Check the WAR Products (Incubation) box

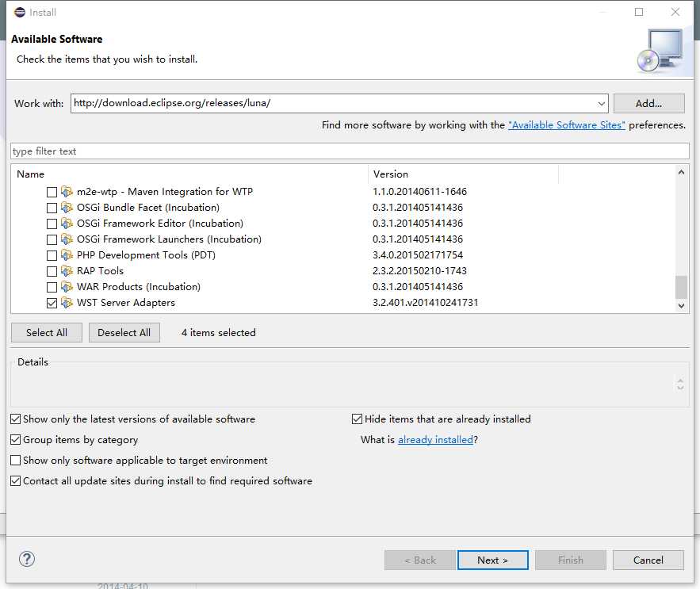click(x=52, y=287)
